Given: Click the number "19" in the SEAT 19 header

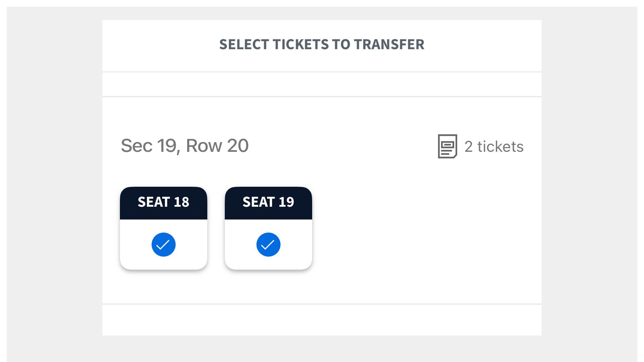Looking at the screenshot, I should [x=286, y=202].
